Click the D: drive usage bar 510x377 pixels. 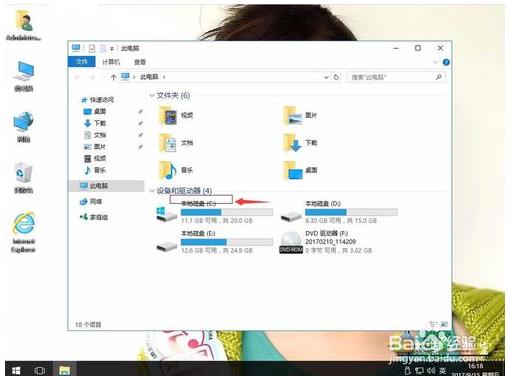coord(351,212)
